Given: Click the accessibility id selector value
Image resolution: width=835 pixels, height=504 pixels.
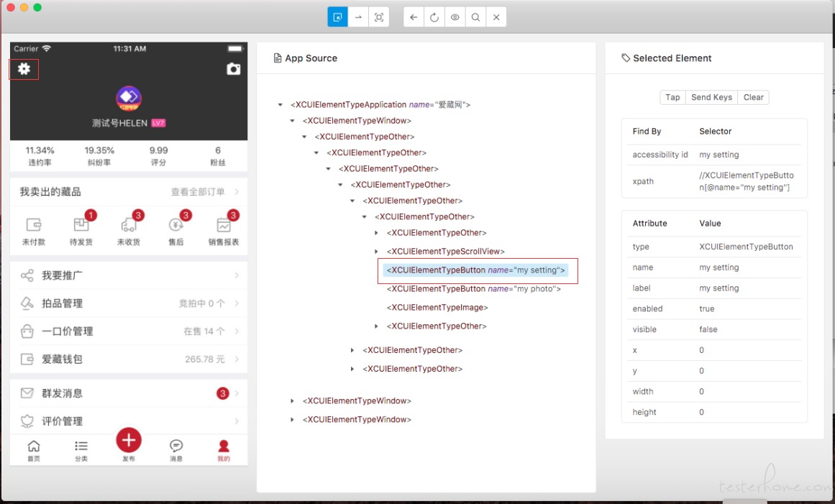Looking at the screenshot, I should [719, 155].
